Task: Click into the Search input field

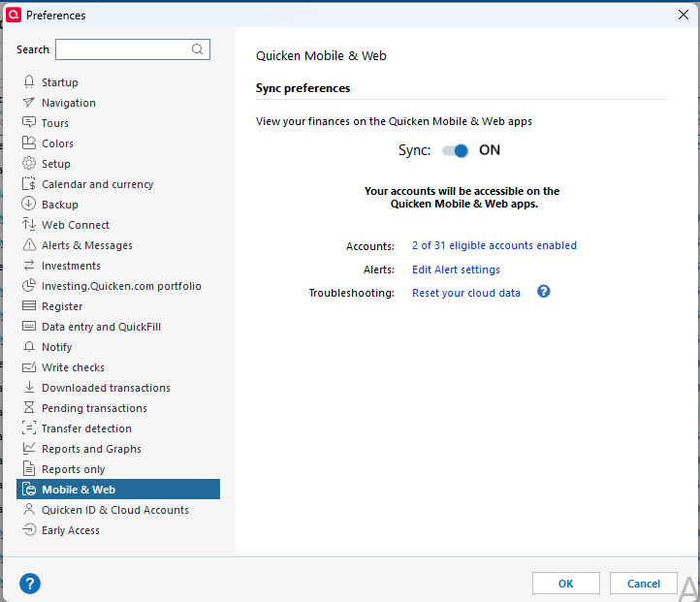Action: tap(133, 49)
